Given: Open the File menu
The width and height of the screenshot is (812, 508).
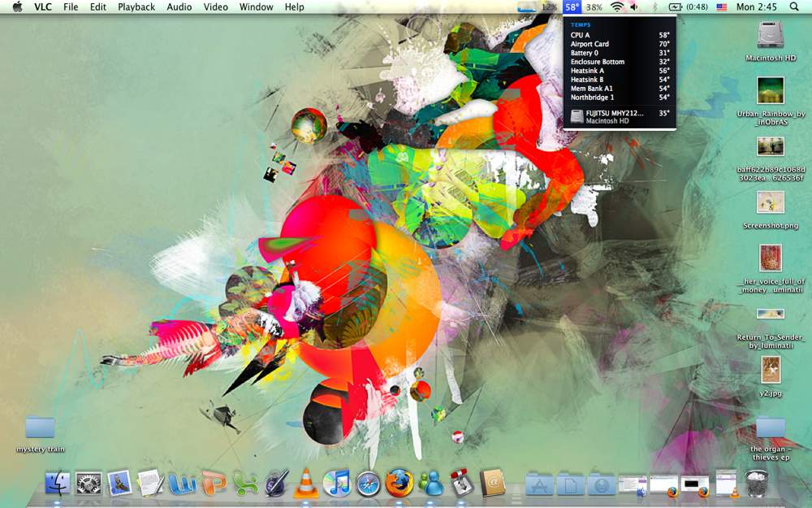Looking at the screenshot, I should 71,7.
